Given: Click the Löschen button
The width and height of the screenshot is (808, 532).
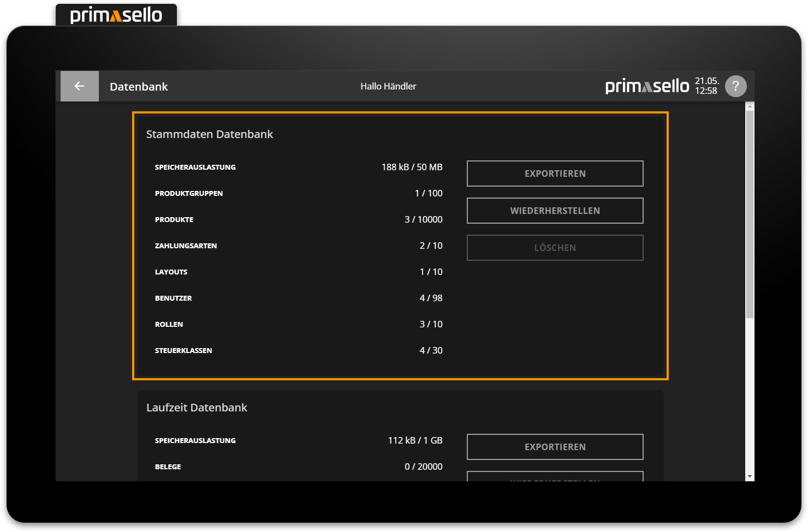Looking at the screenshot, I should tap(555, 248).
